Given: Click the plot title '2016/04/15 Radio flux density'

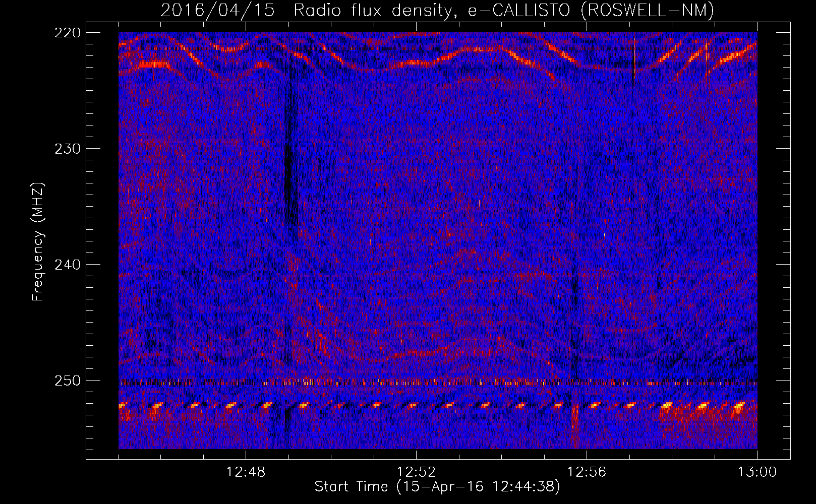Looking at the screenshot, I should 308,10.
